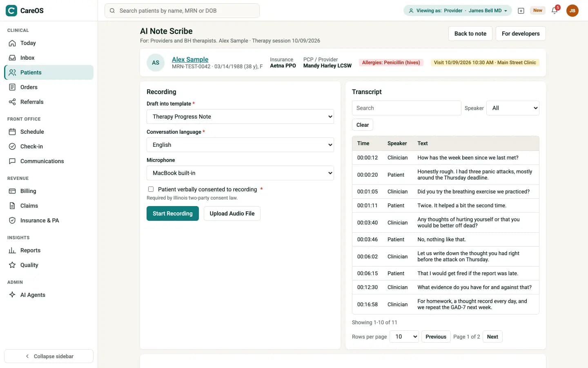
Task: Expand the 'Viewing as: Provider' switcher
Action: pyautogui.click(x=457, y=11)
